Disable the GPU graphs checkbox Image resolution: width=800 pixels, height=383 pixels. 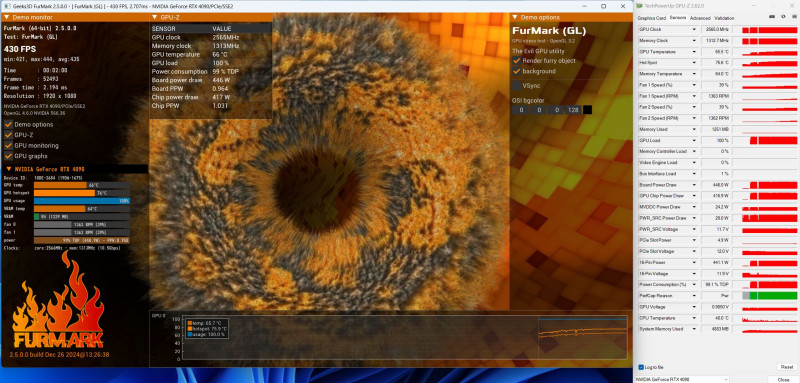[8, 156]
